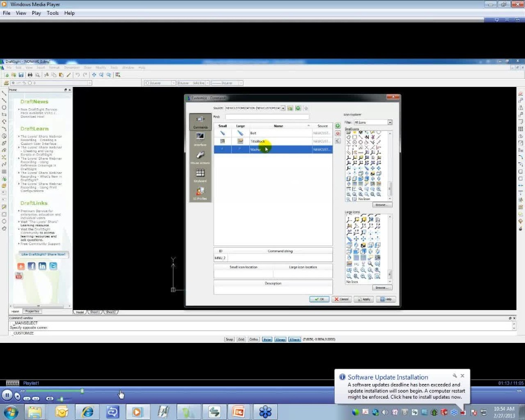Click the open customization file icon beside Source
Image resolution: width=525 pixels, height=420 pixels.
point(290,108)
